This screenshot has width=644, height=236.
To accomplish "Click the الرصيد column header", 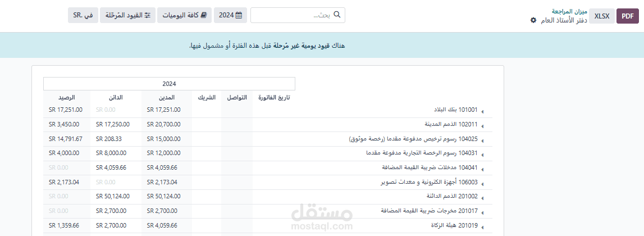I will (67, 97).
